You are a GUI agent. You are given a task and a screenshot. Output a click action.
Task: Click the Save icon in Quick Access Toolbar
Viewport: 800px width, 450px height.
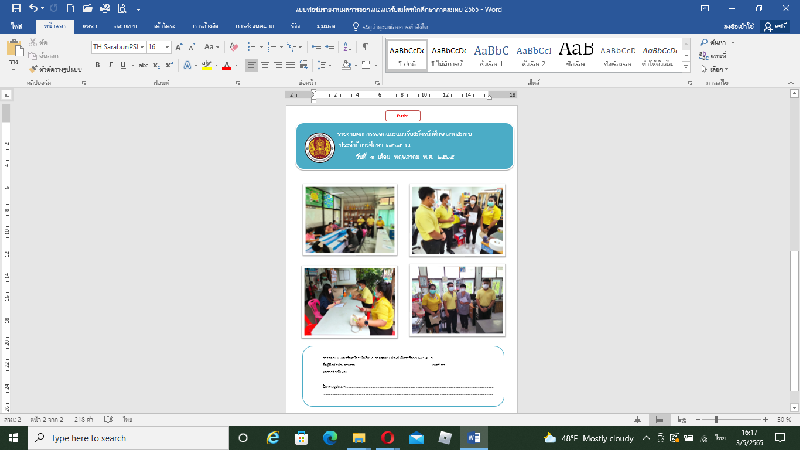click(15, 8)
